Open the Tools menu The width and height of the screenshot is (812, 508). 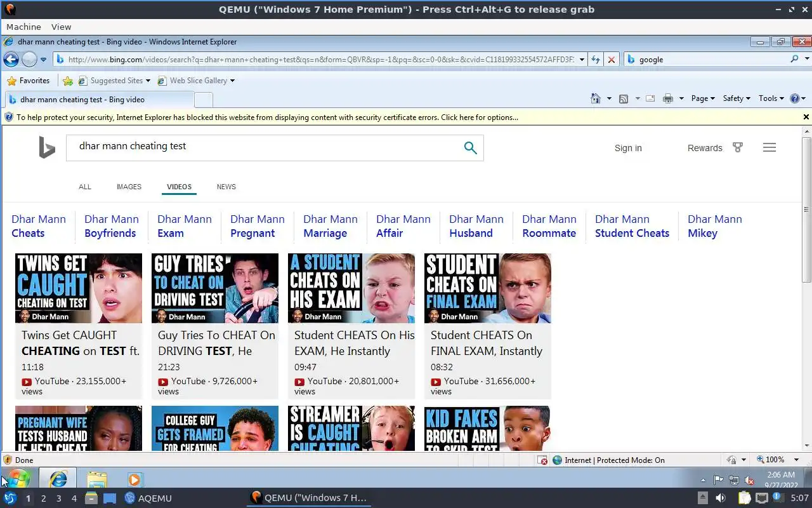(771, 98)
